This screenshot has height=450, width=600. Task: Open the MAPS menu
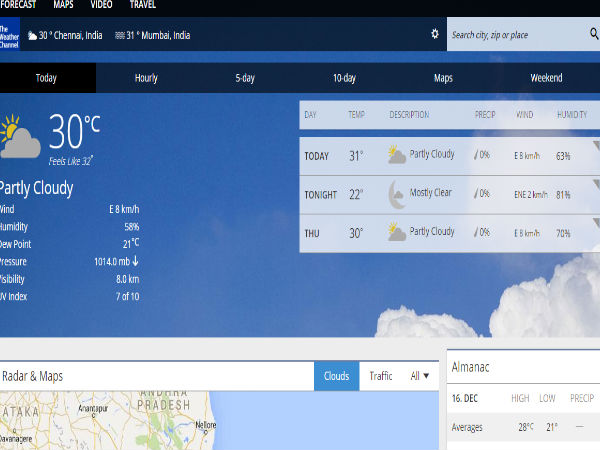click(x=63, y=5)
